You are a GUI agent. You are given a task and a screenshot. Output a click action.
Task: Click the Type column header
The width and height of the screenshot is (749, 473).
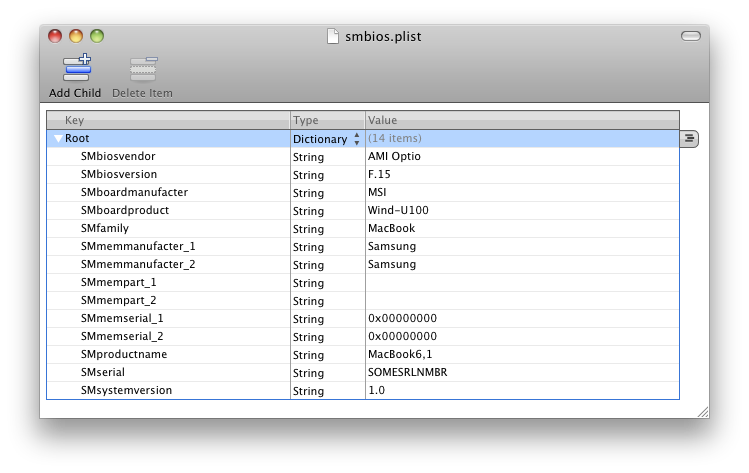click(x=328, y=120)
